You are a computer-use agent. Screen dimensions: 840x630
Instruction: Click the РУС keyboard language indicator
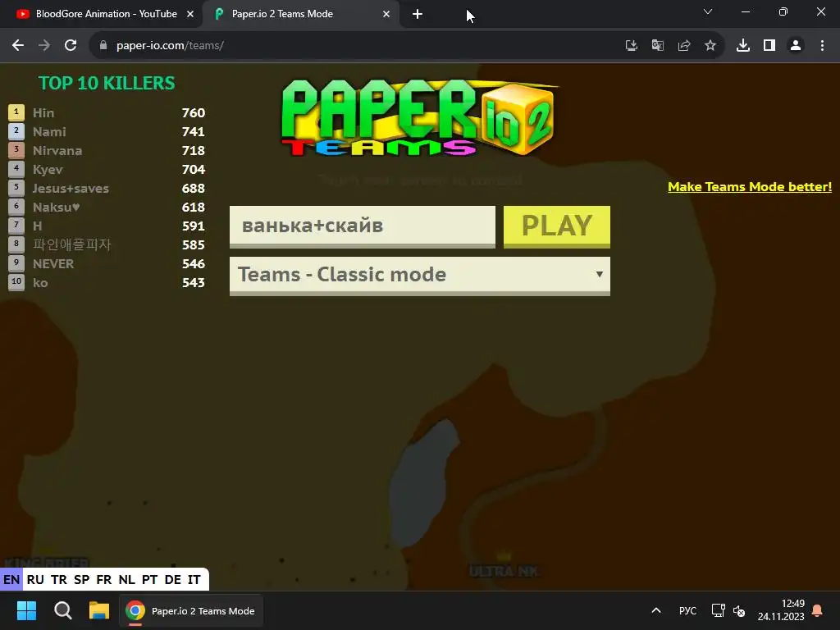pyautogui.click(x=688, y=610)
